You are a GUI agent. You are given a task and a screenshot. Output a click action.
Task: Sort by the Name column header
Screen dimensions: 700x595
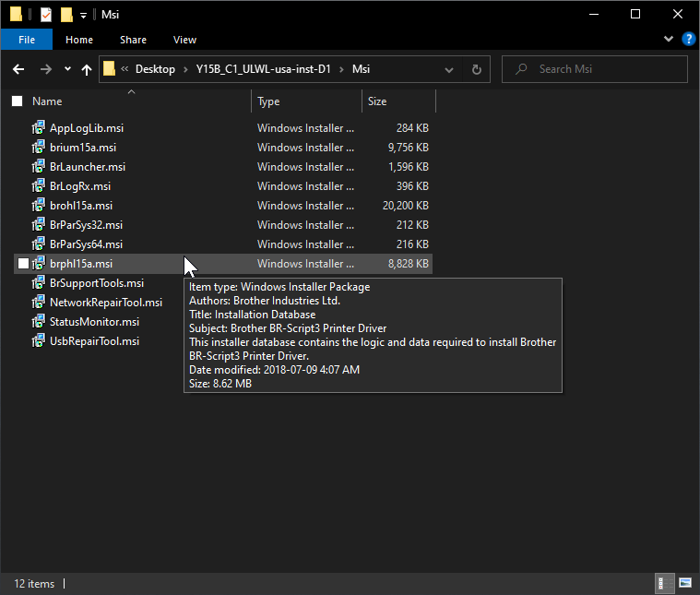pos(47,101)
